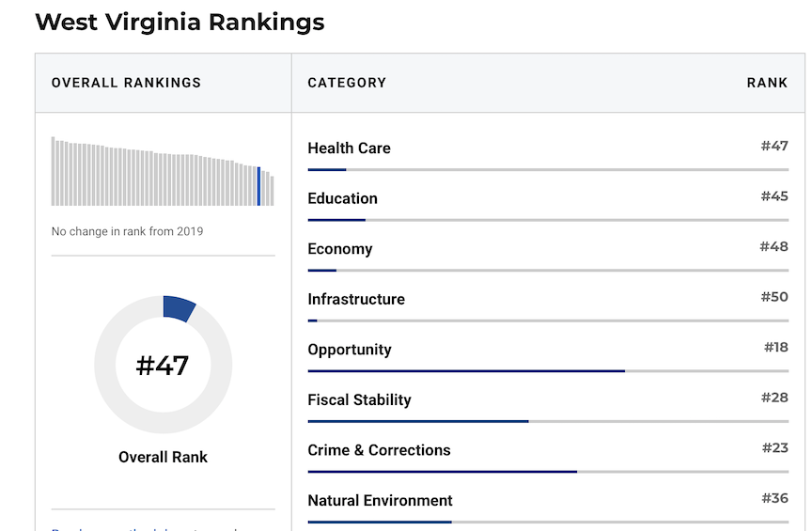The image size is (812, 531).
Task: Click the CATEGORY column header
Action: [x=347, y=83]
